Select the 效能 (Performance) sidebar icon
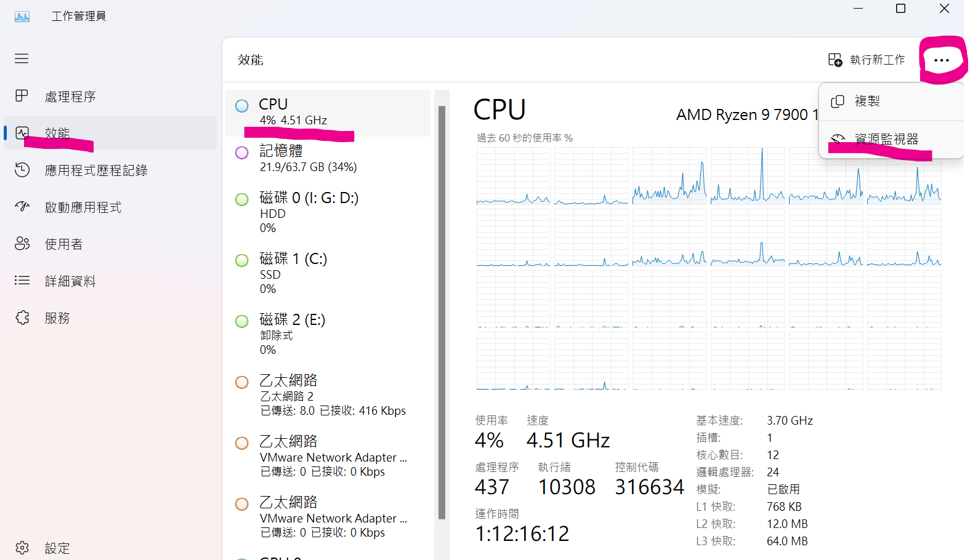970x560 pixels. click(22, 133)
